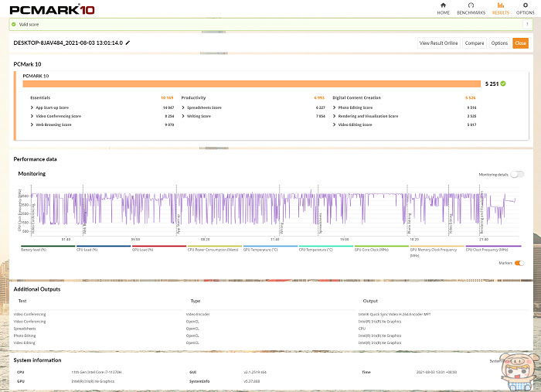Click the Compare button

click(x=475, y=43)
